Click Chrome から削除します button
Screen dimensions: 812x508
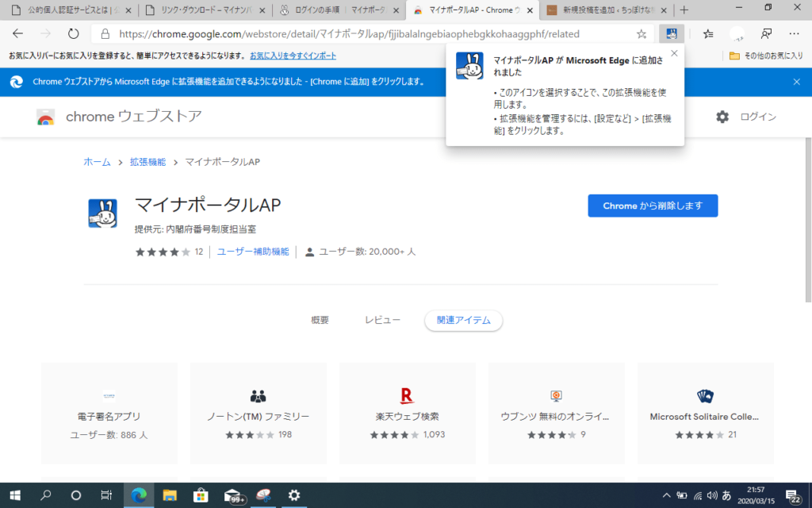(653, 206)
